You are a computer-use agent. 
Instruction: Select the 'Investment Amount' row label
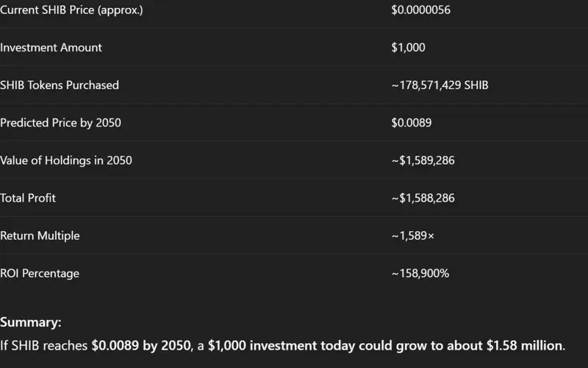pyautogui.click(x=51, y=48)
